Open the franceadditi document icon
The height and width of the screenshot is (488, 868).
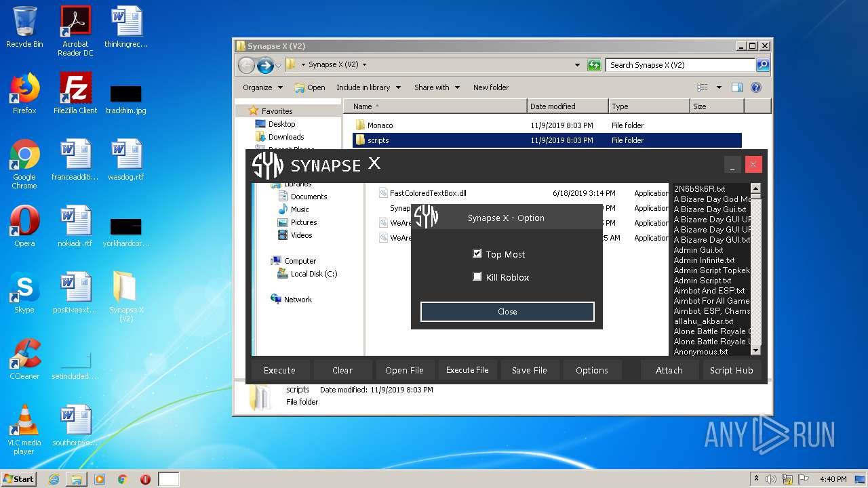[x=75, y=160]
